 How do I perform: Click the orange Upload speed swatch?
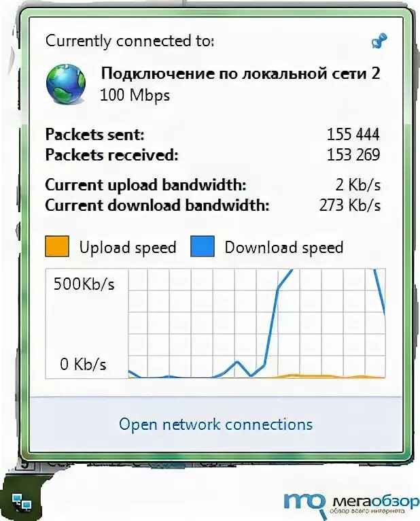[x=57, y=246]
